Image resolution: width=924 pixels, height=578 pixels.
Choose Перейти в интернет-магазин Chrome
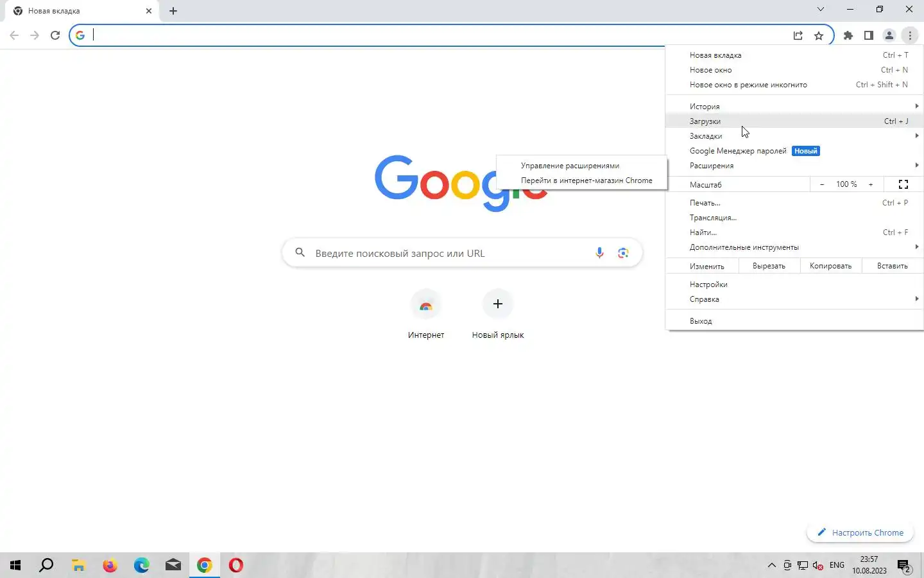coord(582,180)
